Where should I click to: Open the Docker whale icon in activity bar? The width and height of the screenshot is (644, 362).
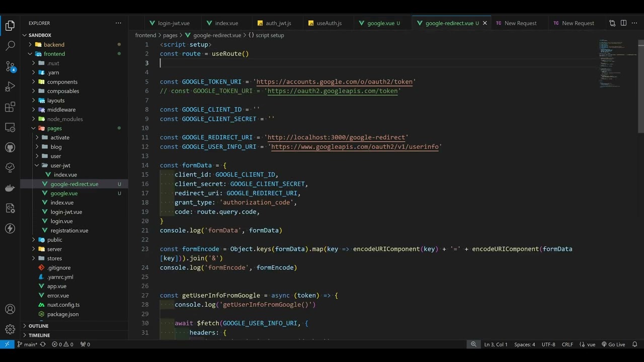[10, 188]
